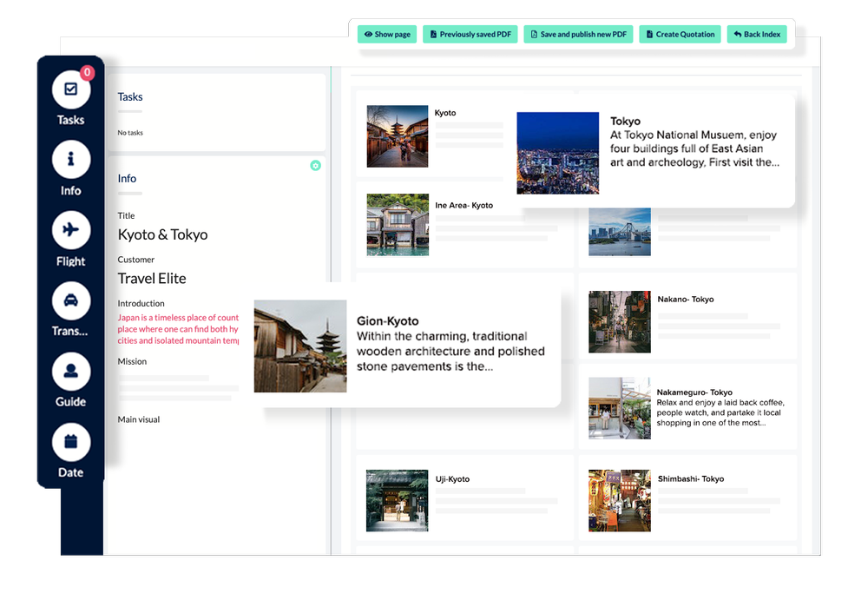Click the 'Nakameguro- Tokyo' card title

(694, 392)
